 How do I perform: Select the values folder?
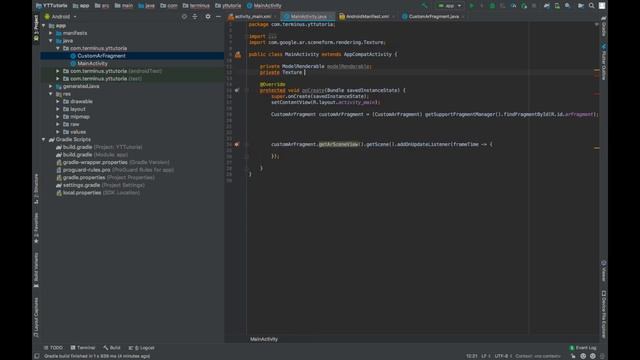pyautogui.click(x=78, y=132)
